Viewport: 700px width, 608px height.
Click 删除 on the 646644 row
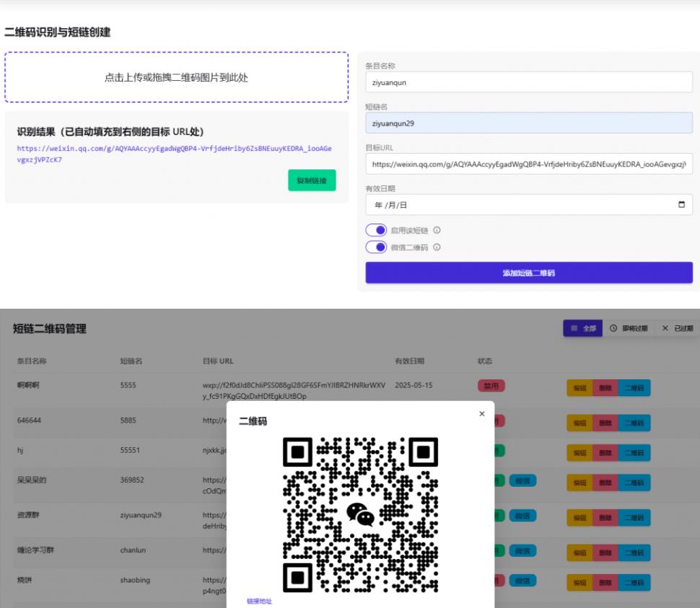point(605,423)
